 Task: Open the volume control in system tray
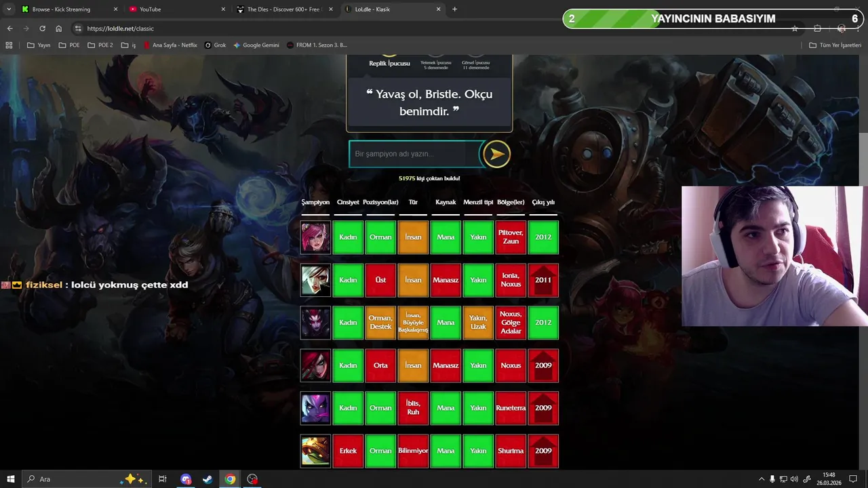pyautogui.click(x=794, y=479)
